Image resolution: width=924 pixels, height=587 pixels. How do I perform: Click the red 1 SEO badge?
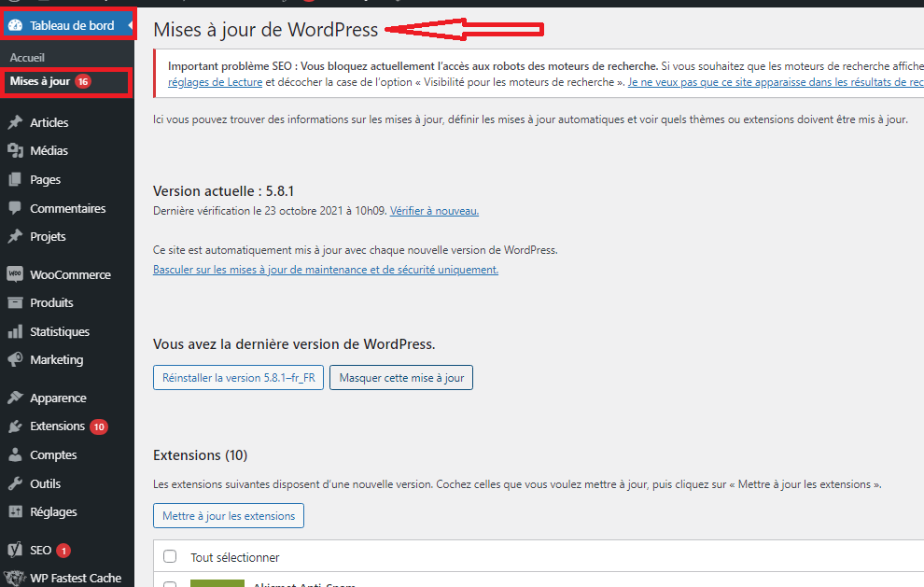(63, 551)
